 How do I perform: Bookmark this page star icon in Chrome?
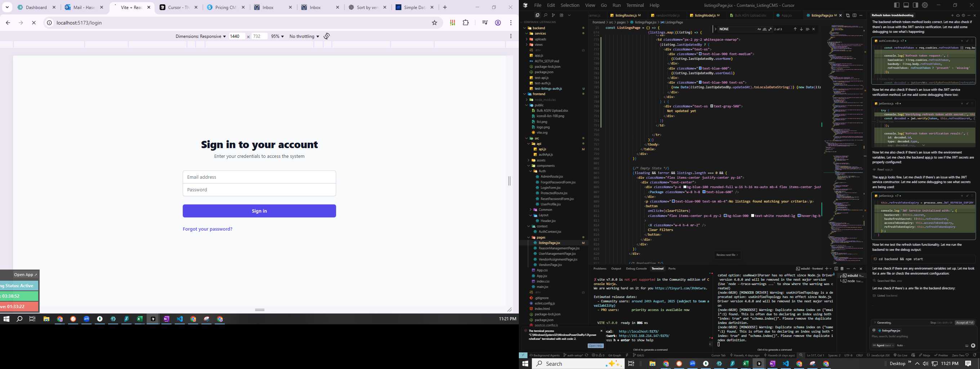click(x=435, y=23)
